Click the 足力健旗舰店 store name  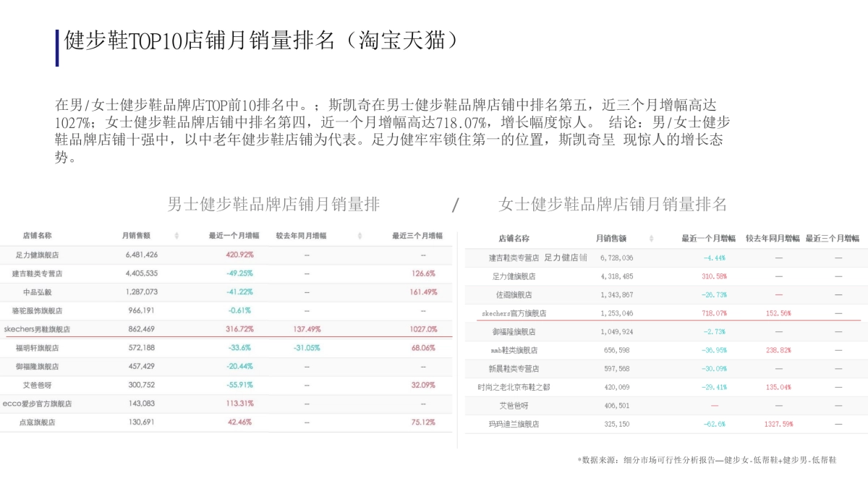point(36,255)
